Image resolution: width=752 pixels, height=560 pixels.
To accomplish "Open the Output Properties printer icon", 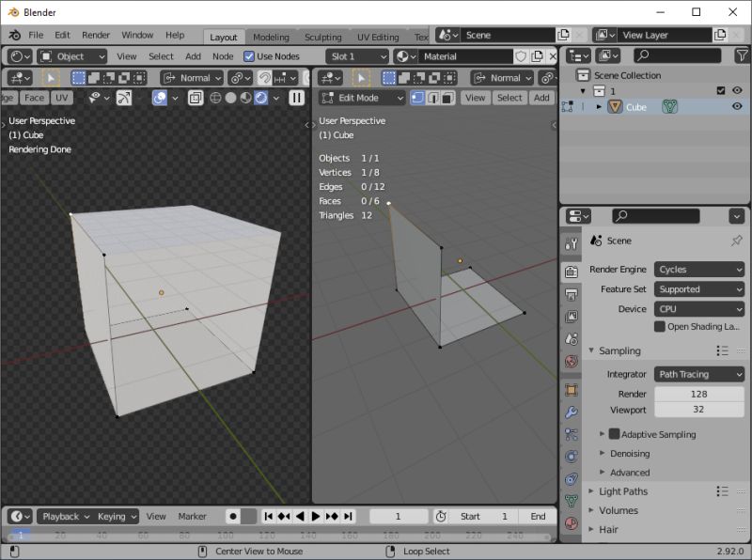I will pyautogui.click(x=571, y=293).
